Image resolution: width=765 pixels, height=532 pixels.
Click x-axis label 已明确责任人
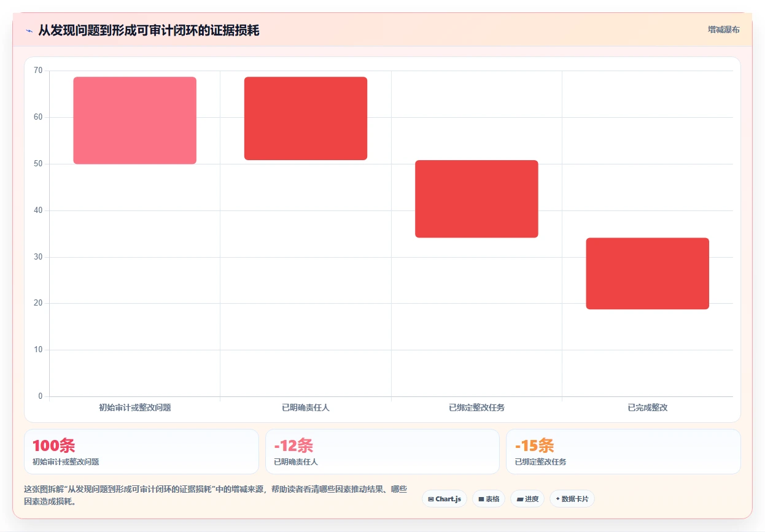click(306, 407)
